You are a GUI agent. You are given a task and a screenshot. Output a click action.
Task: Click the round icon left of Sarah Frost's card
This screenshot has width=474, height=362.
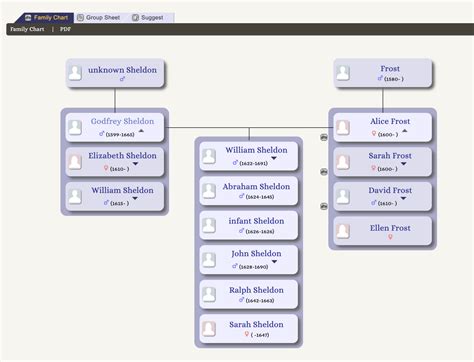(324, 172)
